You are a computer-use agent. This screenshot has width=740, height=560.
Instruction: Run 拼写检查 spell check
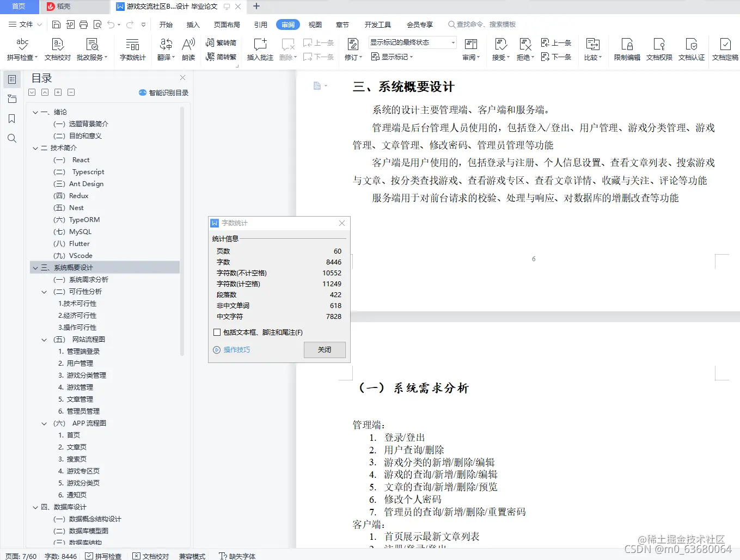(21, 49)
